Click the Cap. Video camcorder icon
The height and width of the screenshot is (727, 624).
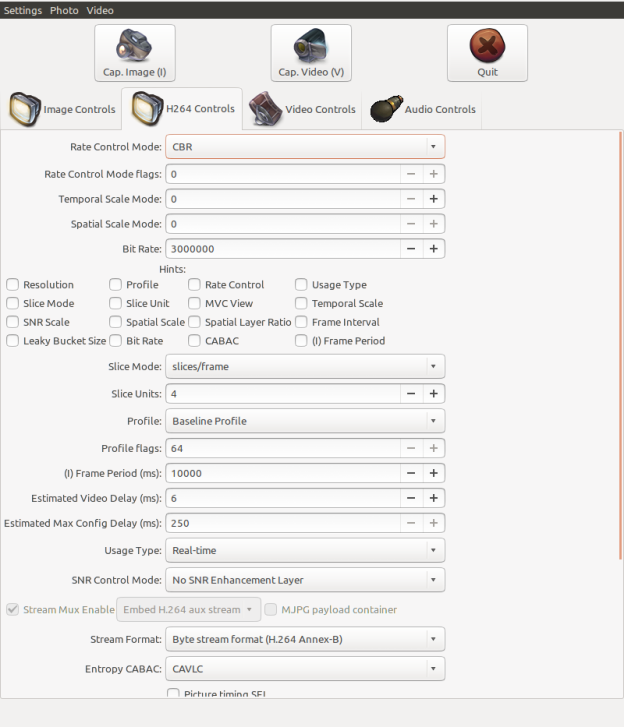pos(310,47)
